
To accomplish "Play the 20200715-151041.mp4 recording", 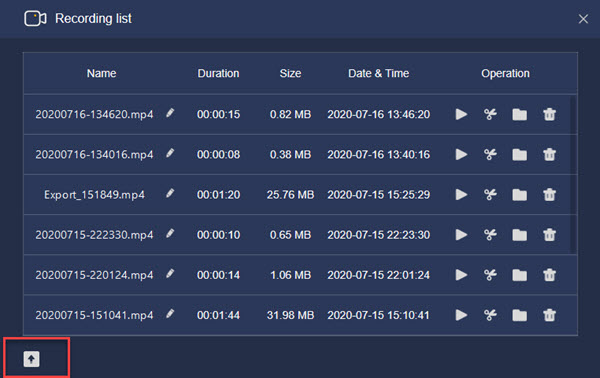I will [x=461, y=315].
